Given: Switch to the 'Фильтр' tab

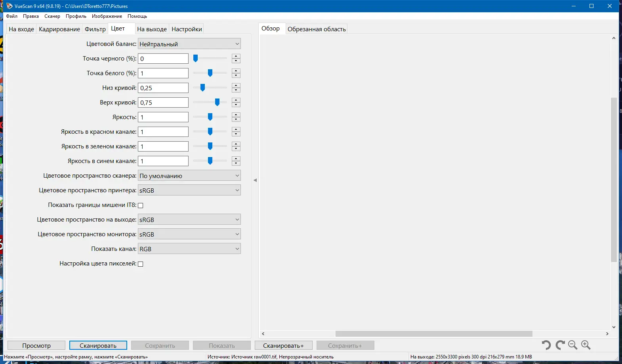Looking at the screenshot, I should (95, 29).
